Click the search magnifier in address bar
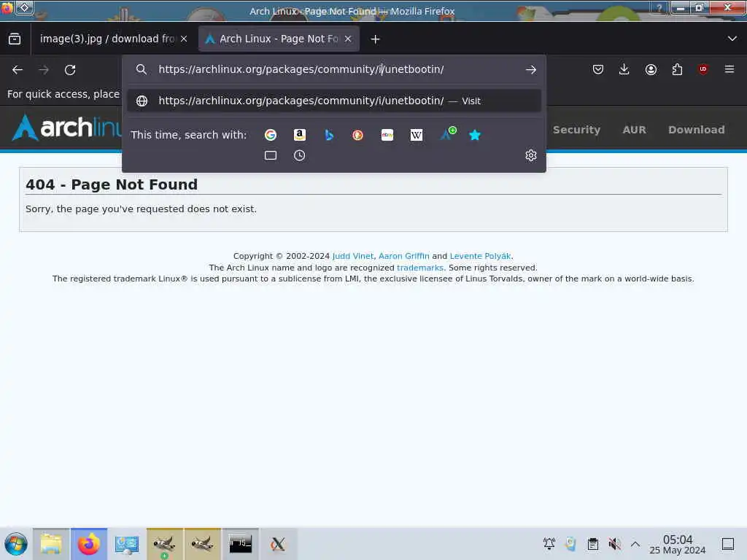 click(141, 69)
